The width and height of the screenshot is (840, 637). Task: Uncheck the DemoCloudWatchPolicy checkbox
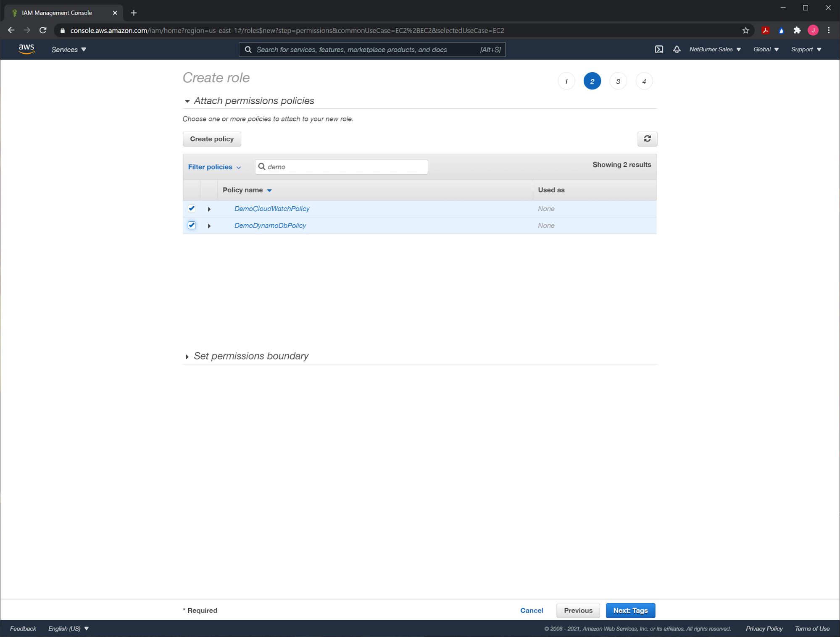192,209
